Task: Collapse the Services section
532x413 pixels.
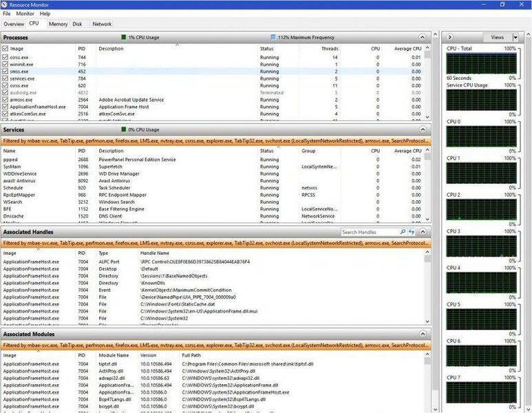Action: [423, 129]
